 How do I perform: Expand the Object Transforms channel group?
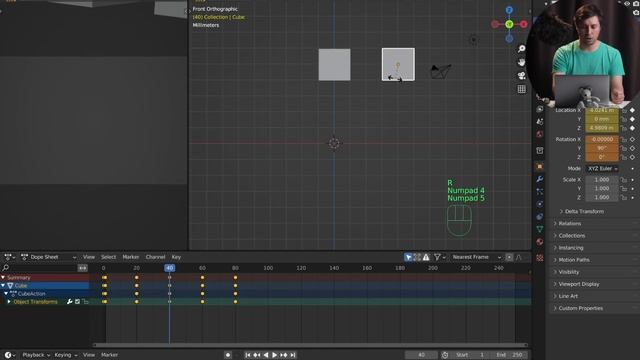(x=9, y=302)
